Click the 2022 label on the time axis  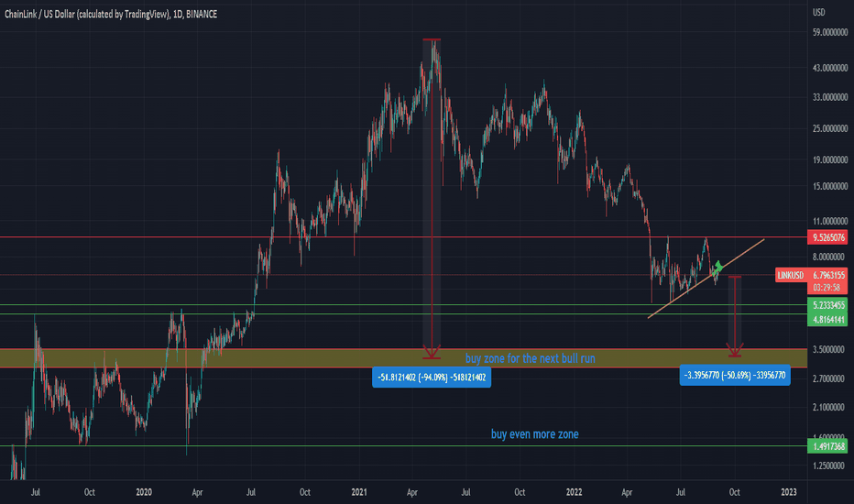(574, 492)
